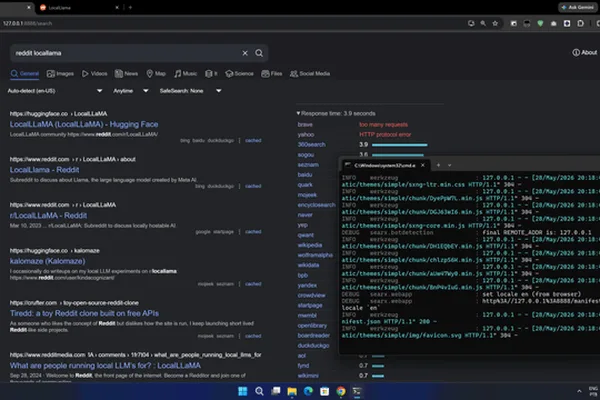The height and width of the screenshot is (400, 600).
Task: Open new terminal tab with plus button
Action: pos(438,165)
